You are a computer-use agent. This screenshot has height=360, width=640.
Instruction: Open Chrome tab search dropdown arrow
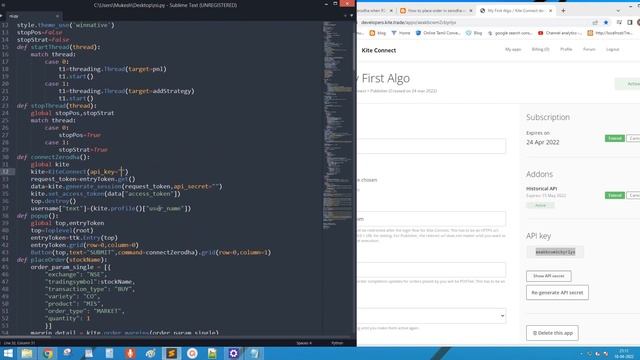pos(618,11)
